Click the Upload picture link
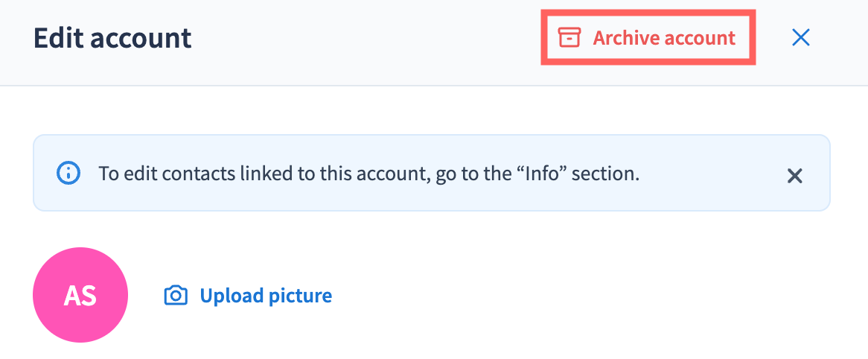The height and width of the screenshot is (359, 868). (265, 296)
